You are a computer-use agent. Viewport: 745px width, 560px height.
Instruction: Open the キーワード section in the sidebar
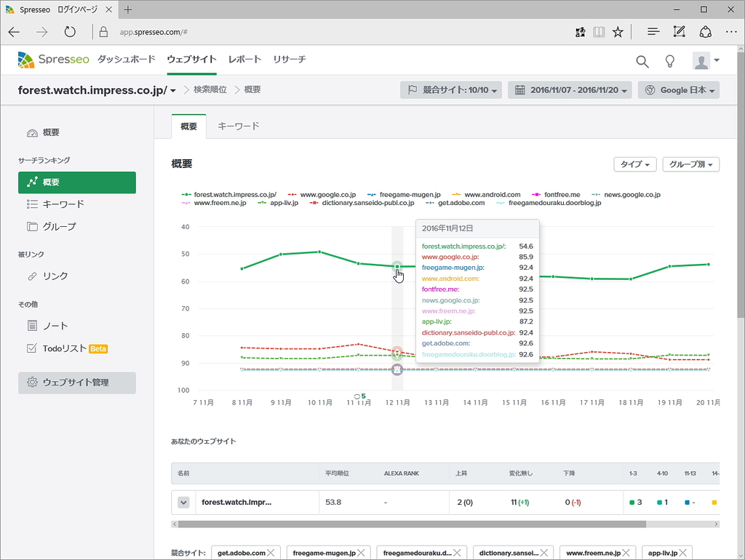(65, 204)
